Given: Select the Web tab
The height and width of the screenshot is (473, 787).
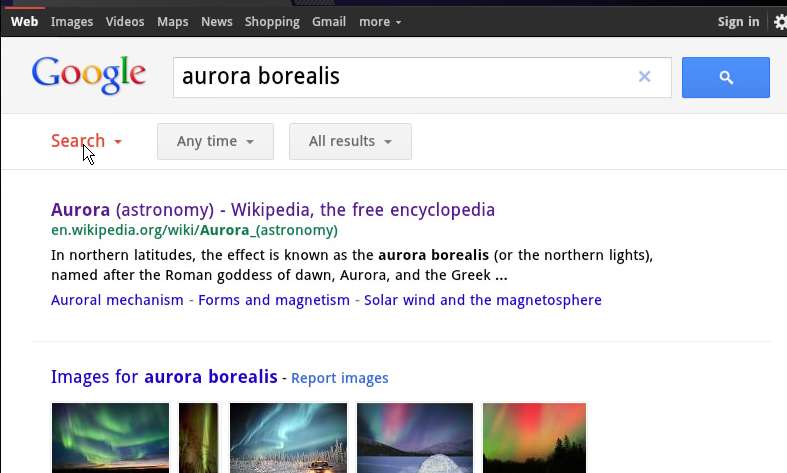Looking at the screenshot, I should coord(25,22).
